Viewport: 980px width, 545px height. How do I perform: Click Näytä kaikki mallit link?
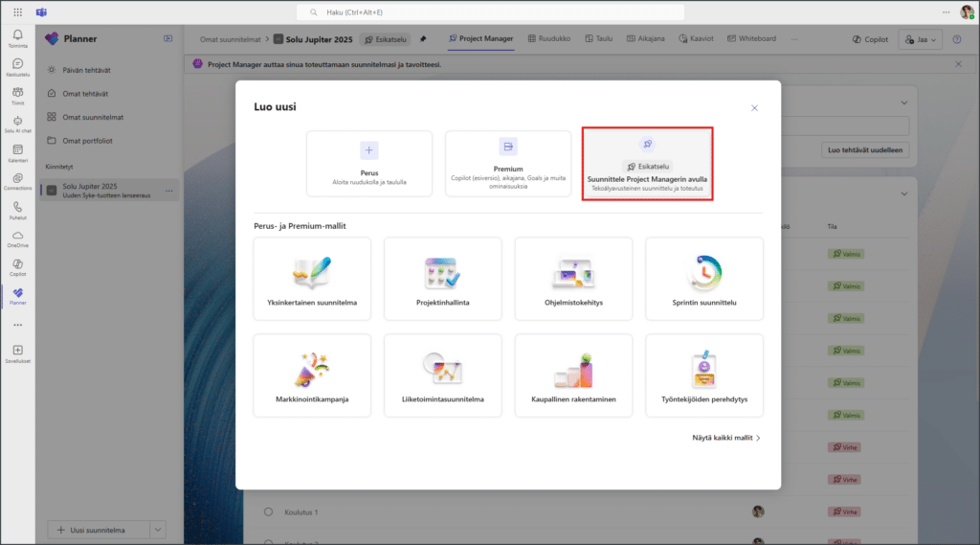725,438
